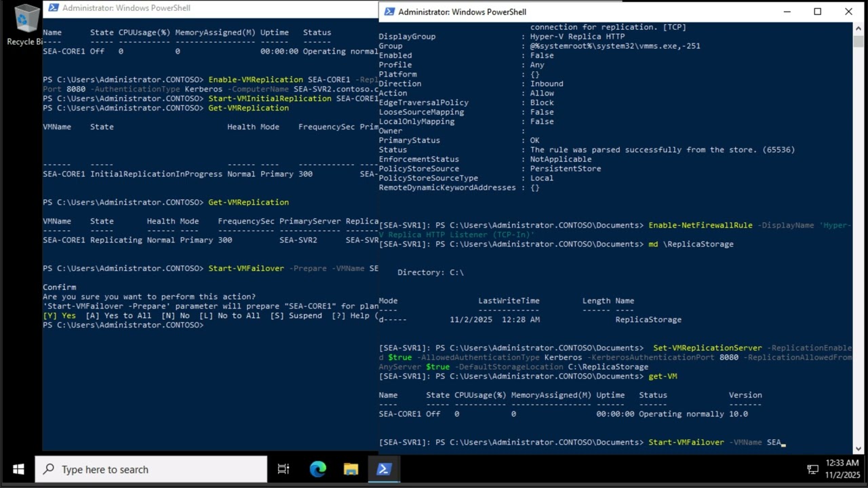Click the scrollbar down arrow in front window
This screenshot has width=868, height=488.
tap(858, 449)
